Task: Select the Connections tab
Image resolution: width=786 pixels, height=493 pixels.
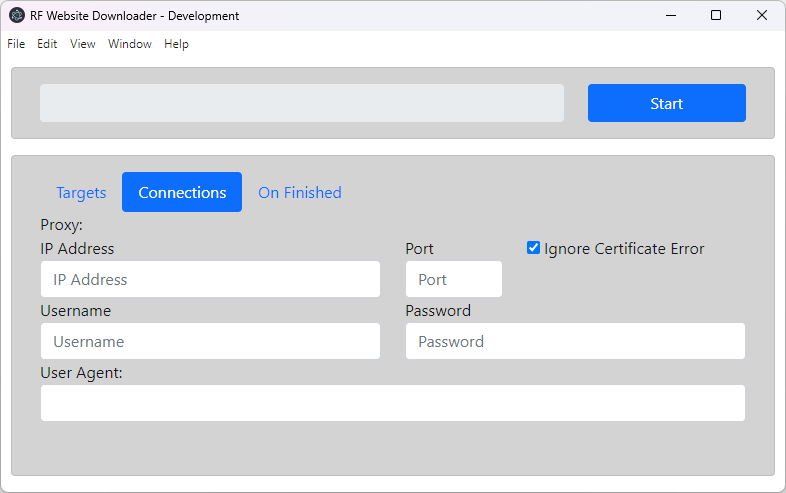Action: 182,193
